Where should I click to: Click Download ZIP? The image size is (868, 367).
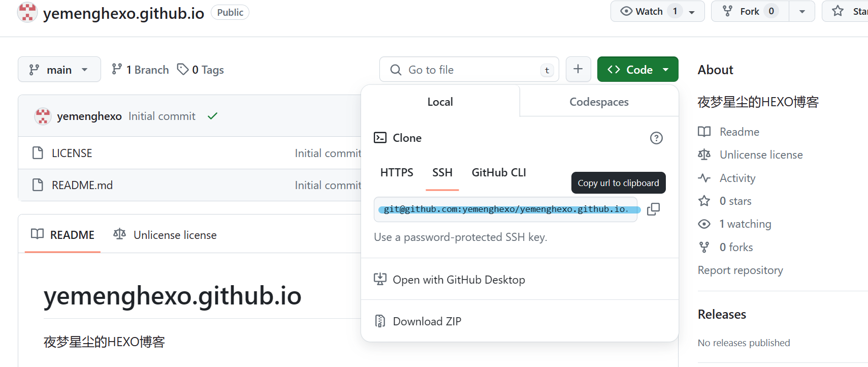427,321
